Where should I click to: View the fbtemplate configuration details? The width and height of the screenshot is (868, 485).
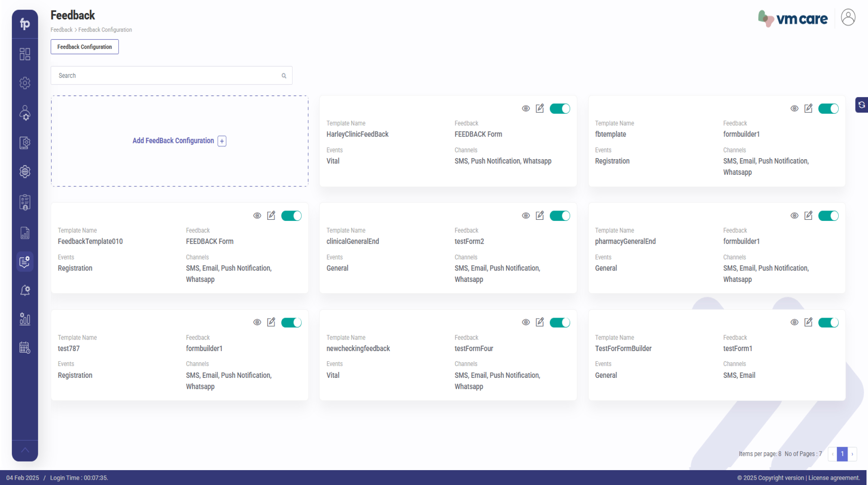tap(794, 108)
